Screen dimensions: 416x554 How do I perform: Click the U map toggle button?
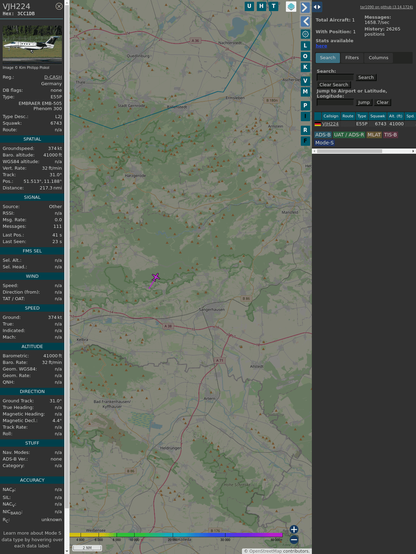click(250, 6)
